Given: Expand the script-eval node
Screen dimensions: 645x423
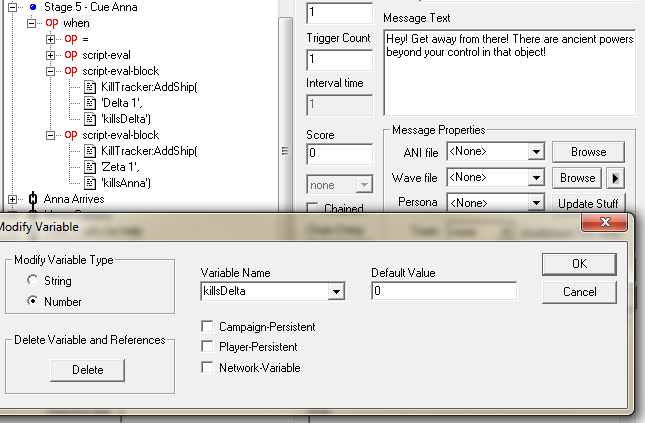Looking at the screenshot, I should (x=51, y=55).
